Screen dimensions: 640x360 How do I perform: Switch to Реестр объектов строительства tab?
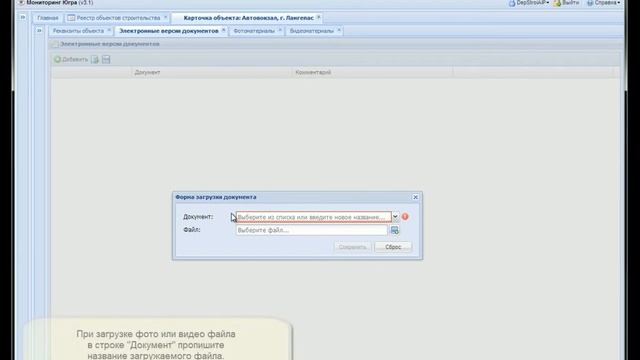(x=118, y=18)
